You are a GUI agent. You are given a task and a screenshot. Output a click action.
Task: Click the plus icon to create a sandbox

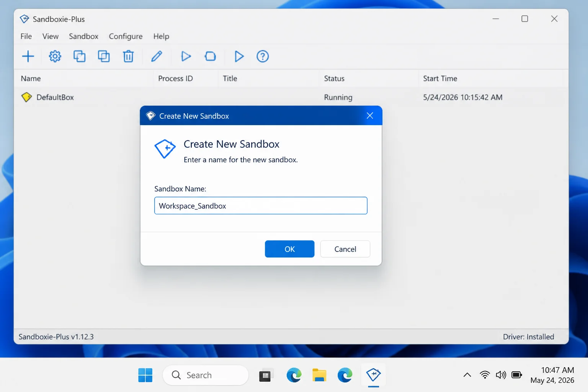[x=28, y=56]
